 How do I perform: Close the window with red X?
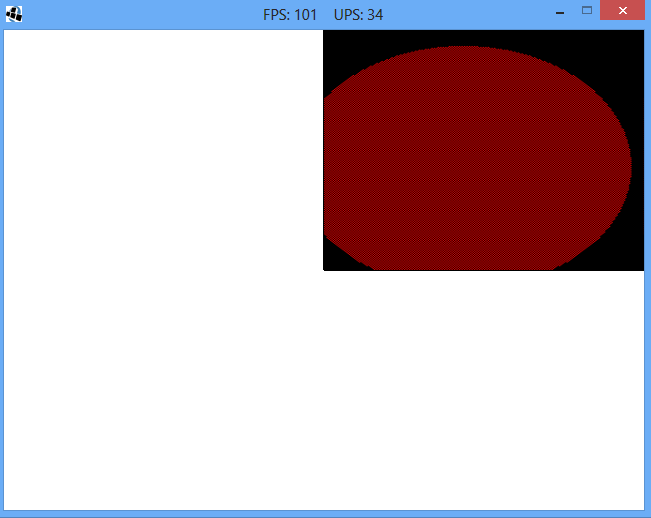pos(622,10)
